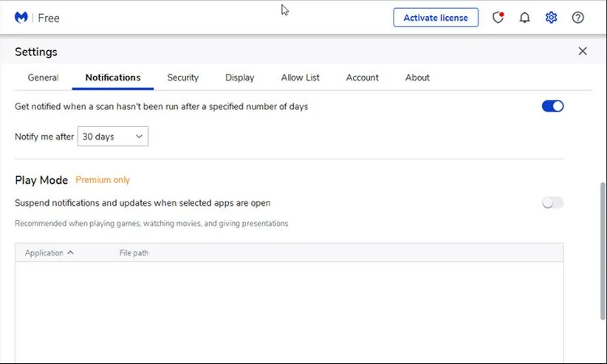Click the File path column header
Screen dimensions: 607x364
[134, 253]
